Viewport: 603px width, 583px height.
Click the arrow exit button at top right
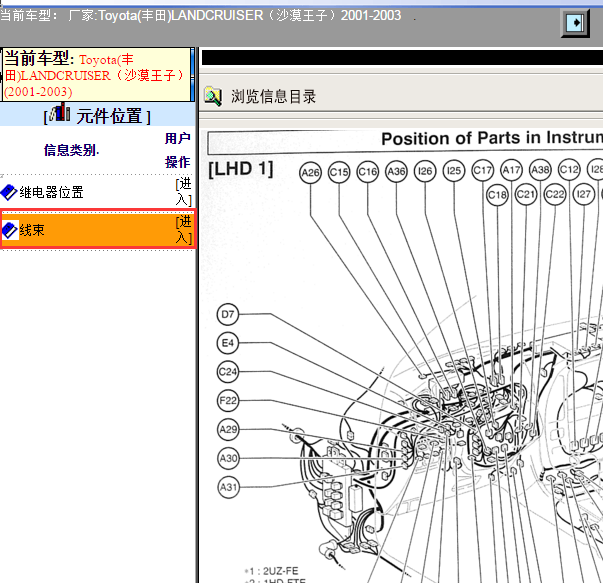[x=575, y=23]
